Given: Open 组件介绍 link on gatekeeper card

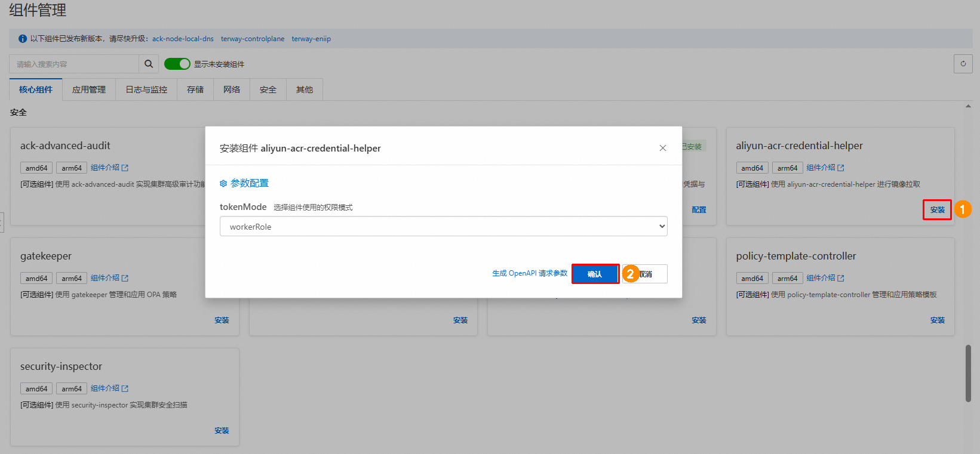Looking at the screenshot, I should (105, 278).
